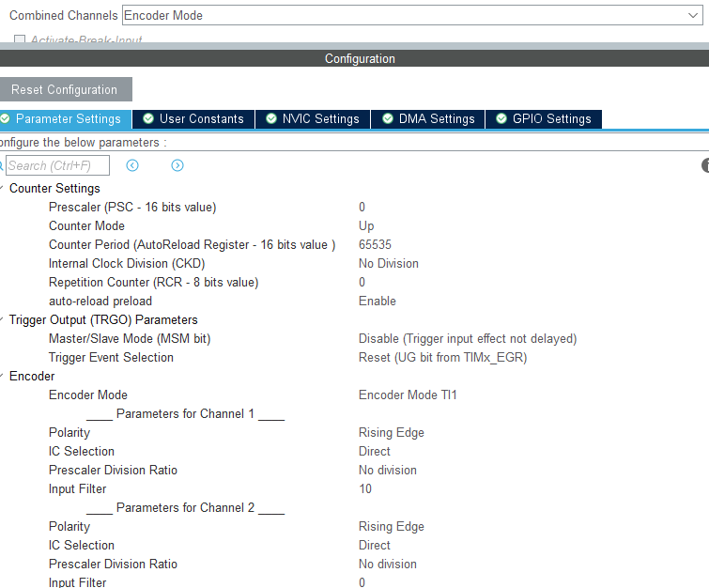Change Channel 2 Polarity value Rising Edge
The width and height of the screenshot is (709, 588).
[x=392, y=527]
